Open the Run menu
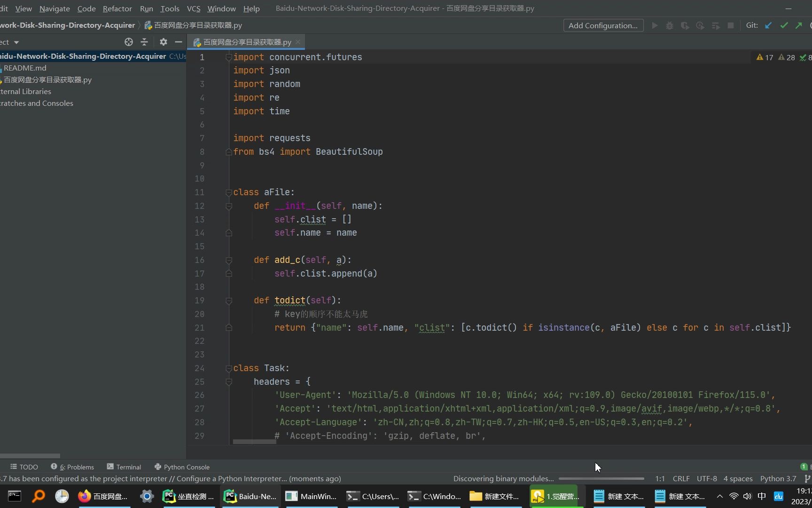This screenshot has height=508, width=812. [x=146, y=8]
